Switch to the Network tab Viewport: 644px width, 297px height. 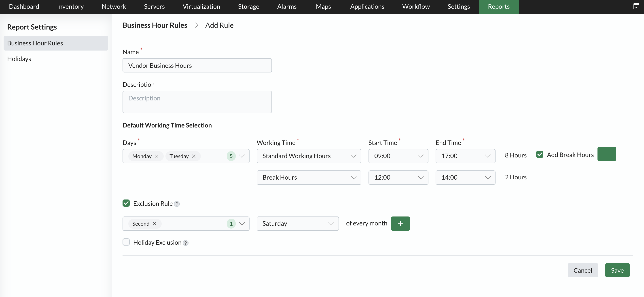tap(114, 6)
